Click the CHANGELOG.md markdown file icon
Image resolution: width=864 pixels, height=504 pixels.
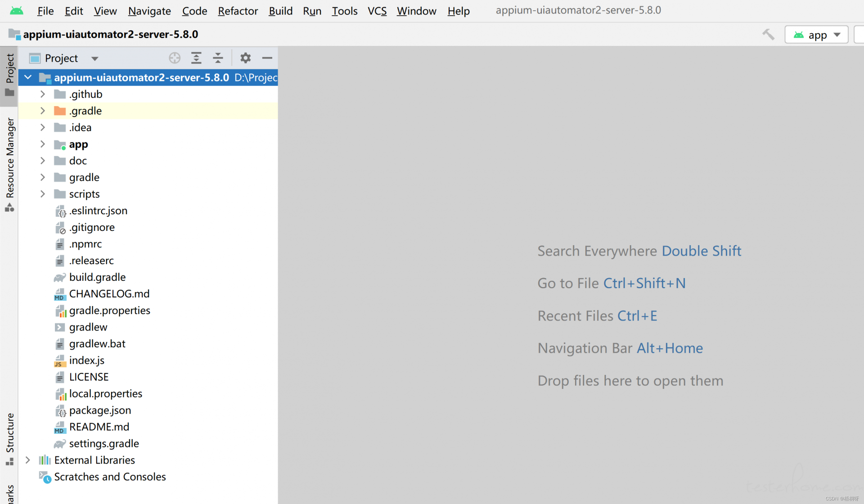point(60,294)
